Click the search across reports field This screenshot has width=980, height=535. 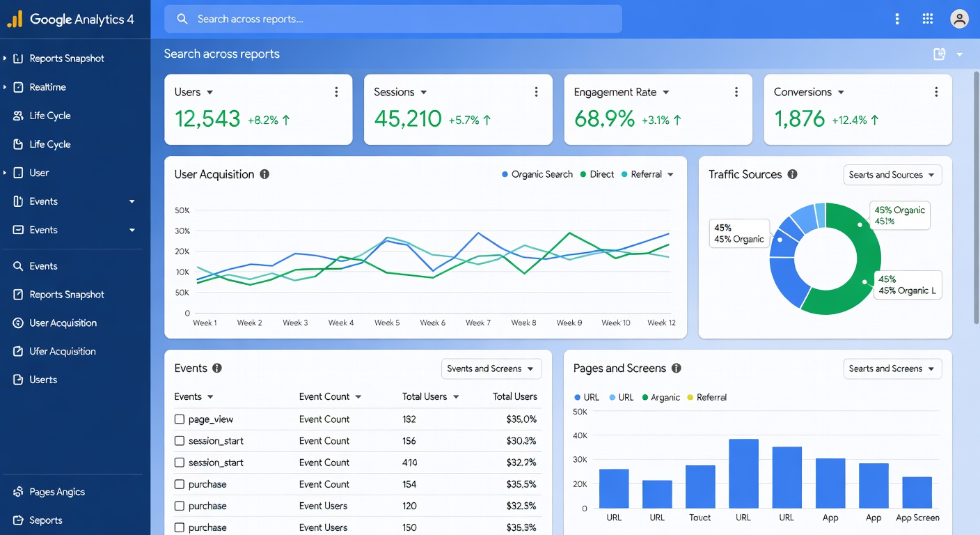pyautogui.click(x=392, y=19)
